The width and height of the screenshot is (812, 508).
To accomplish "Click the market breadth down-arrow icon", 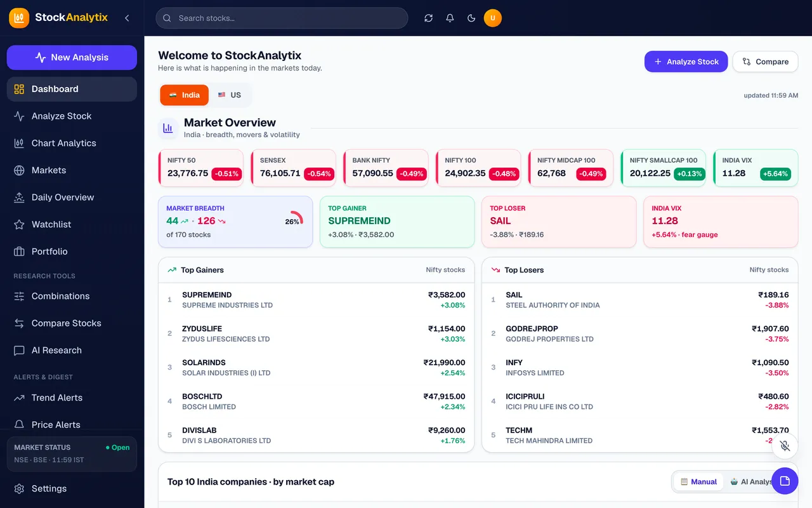I will click(x=221, y=221).
